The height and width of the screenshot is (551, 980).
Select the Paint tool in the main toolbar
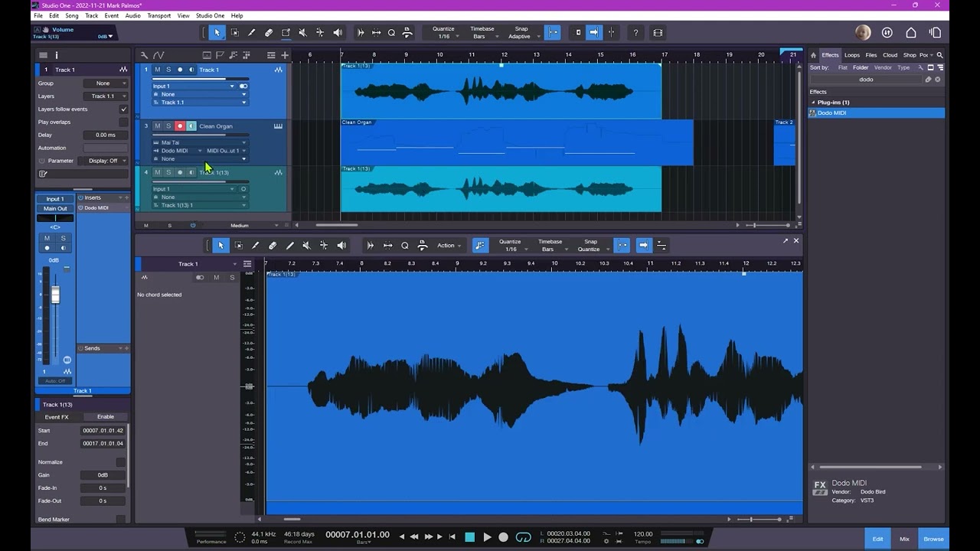pyautogui.click(x=286, y=33)
